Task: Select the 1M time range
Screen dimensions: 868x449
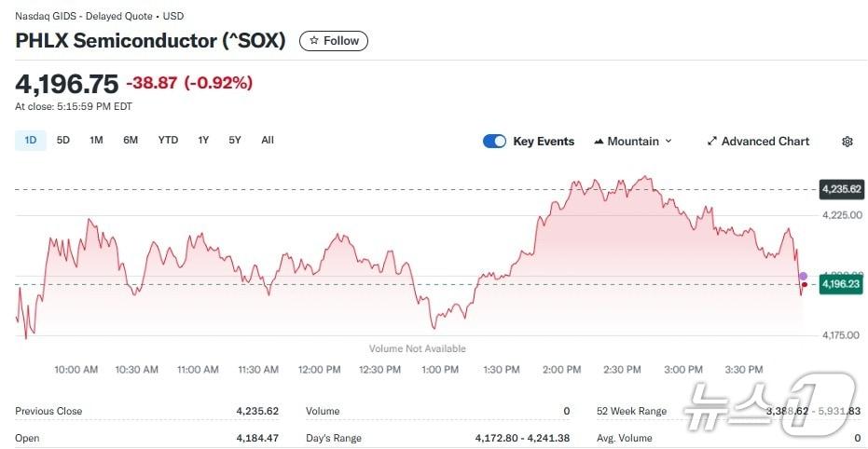Action: (96, 141)
